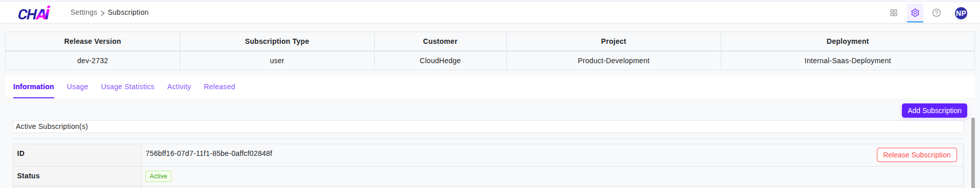Image resolution: width=980 pixels, height=188 pixels.
Task: Click the Add Subscription button
Action: point(934,111)
